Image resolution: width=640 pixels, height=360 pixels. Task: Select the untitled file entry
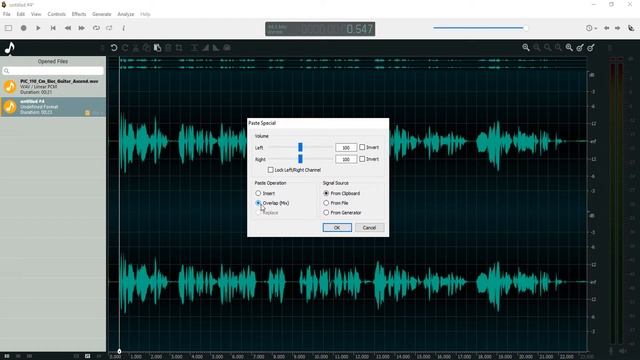click(x=53, y=107)
